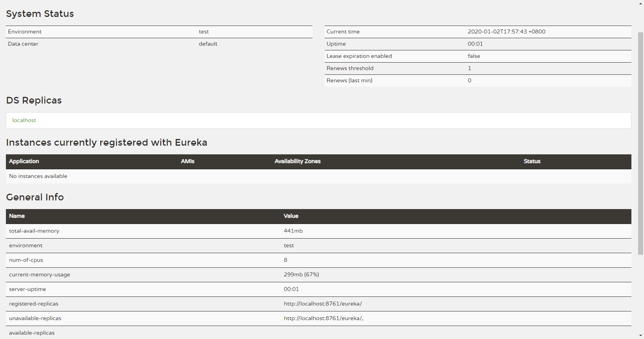
Task: Click the 'Renews threshold' label
Action: [x=350, y=68]
